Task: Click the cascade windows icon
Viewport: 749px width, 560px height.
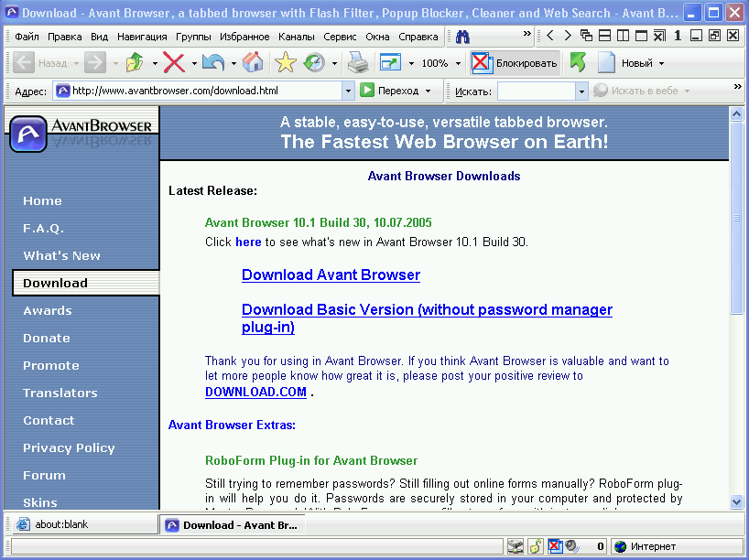Action: click(x=586, y=36)
